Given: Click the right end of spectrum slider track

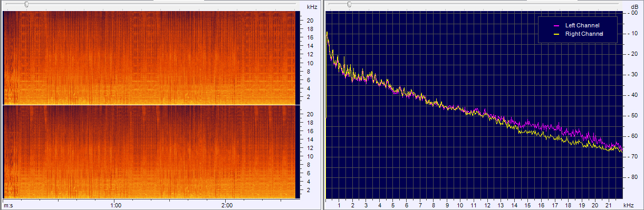Looking at the screenshot, I should (x=618, y=4).
